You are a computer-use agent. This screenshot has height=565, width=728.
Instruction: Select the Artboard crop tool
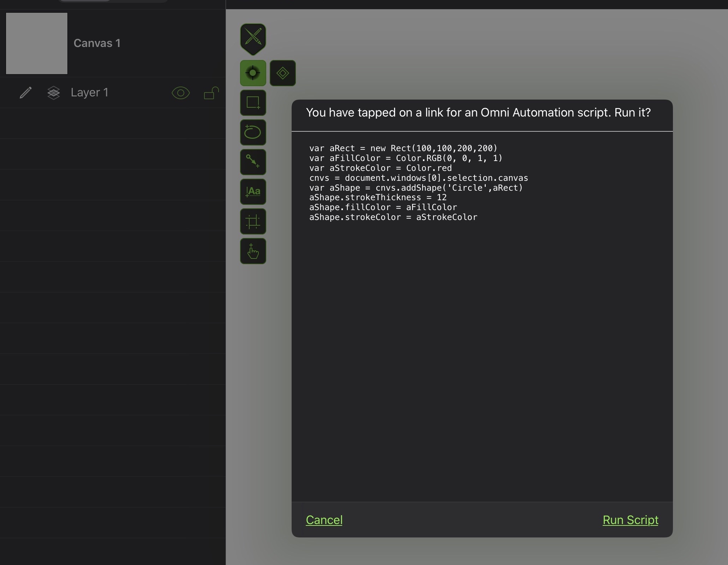click(x=253, y=221)
